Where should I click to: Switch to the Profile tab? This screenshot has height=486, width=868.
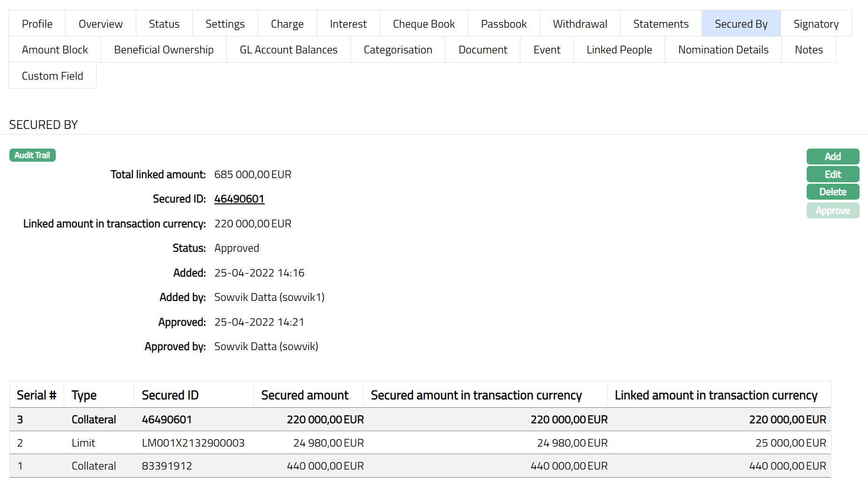coord(37,24)
